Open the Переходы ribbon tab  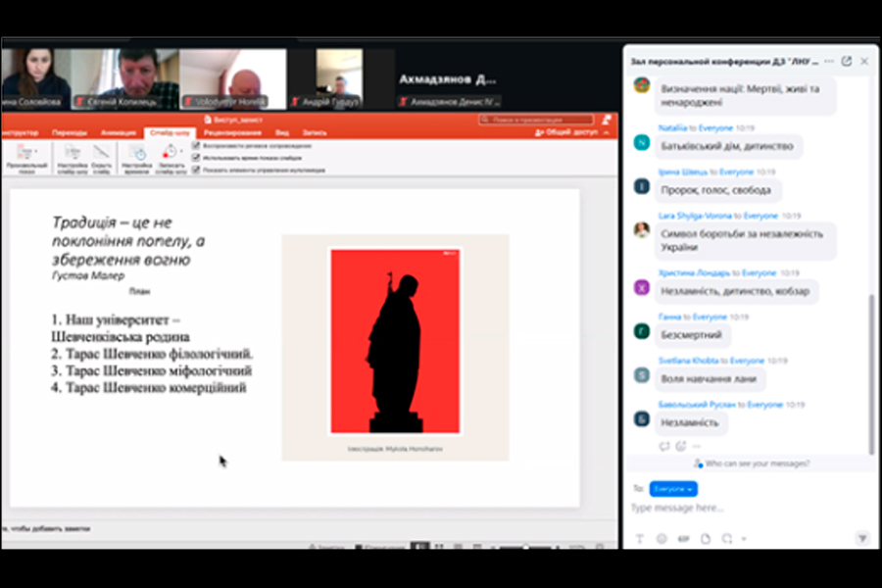(70, 133)
